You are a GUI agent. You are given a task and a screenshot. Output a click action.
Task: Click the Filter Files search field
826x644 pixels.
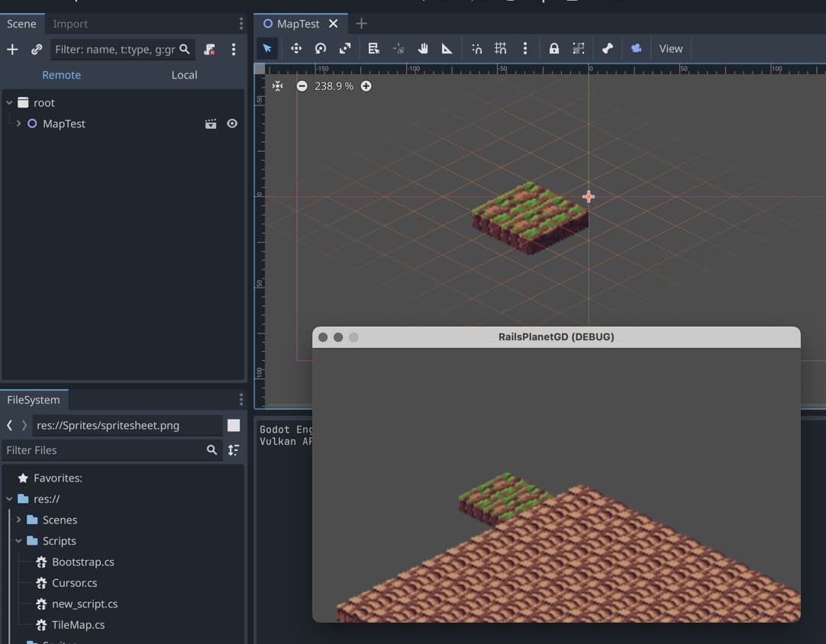[103, 450]
